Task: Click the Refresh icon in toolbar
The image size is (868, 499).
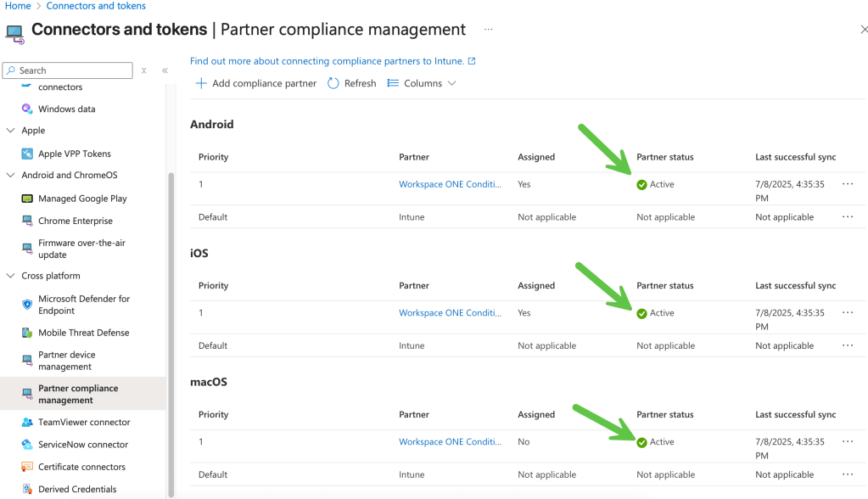Action: tap(333, 83)
